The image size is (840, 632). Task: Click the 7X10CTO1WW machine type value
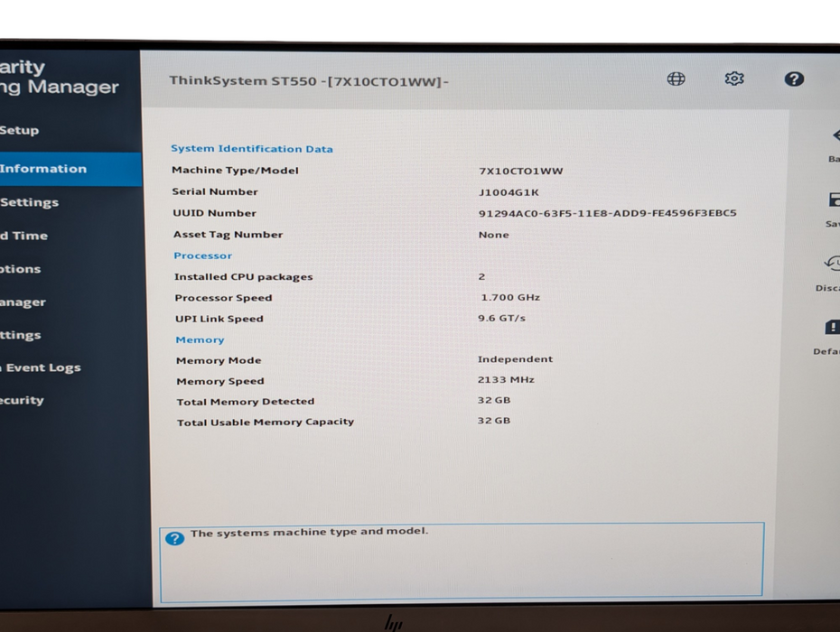(x=521, y=171)
